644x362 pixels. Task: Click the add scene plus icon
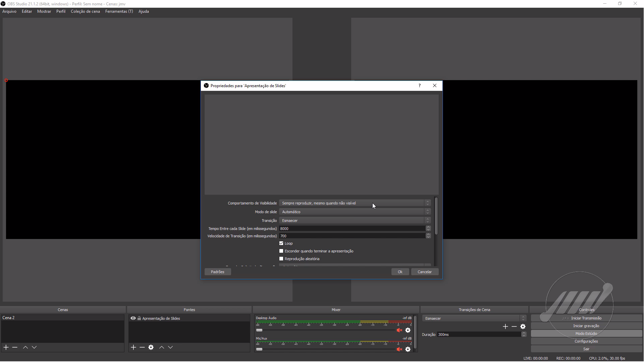[6, 347]
